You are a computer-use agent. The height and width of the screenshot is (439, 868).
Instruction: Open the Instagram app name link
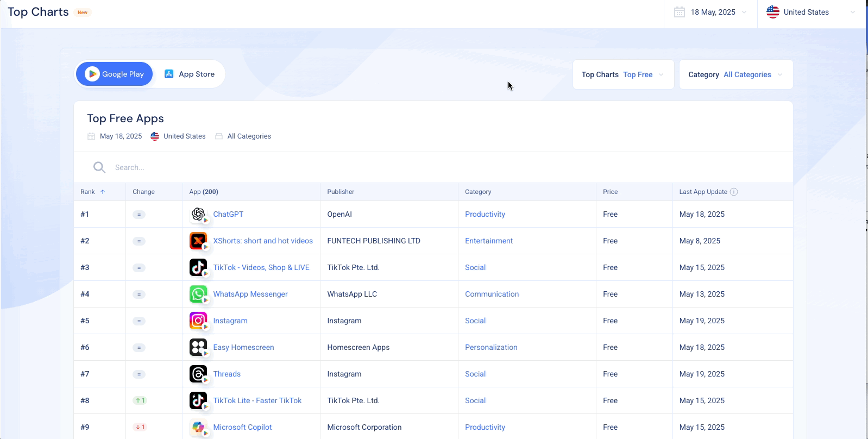[x=230, y=321]
